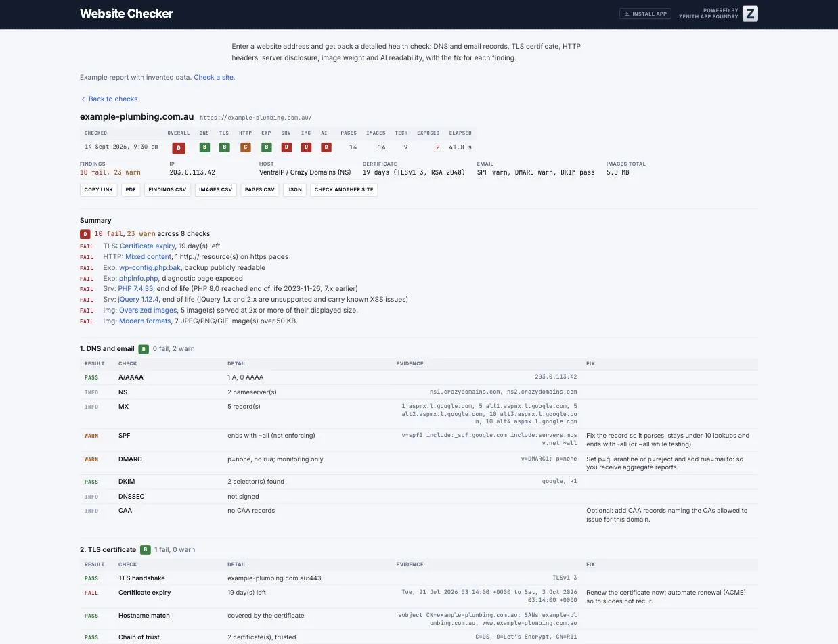Export the Findings CSV
The image size is (838, 644).
coord(167,190)
